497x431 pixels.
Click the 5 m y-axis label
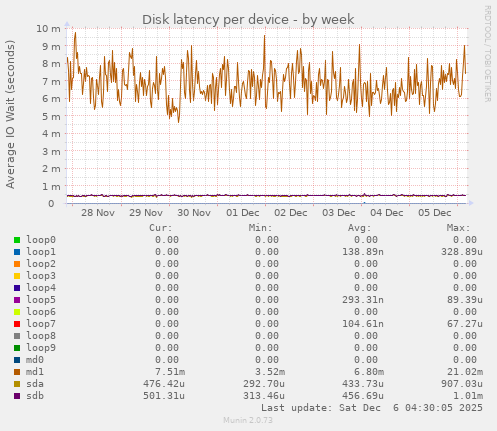click(x=51, y=116)
